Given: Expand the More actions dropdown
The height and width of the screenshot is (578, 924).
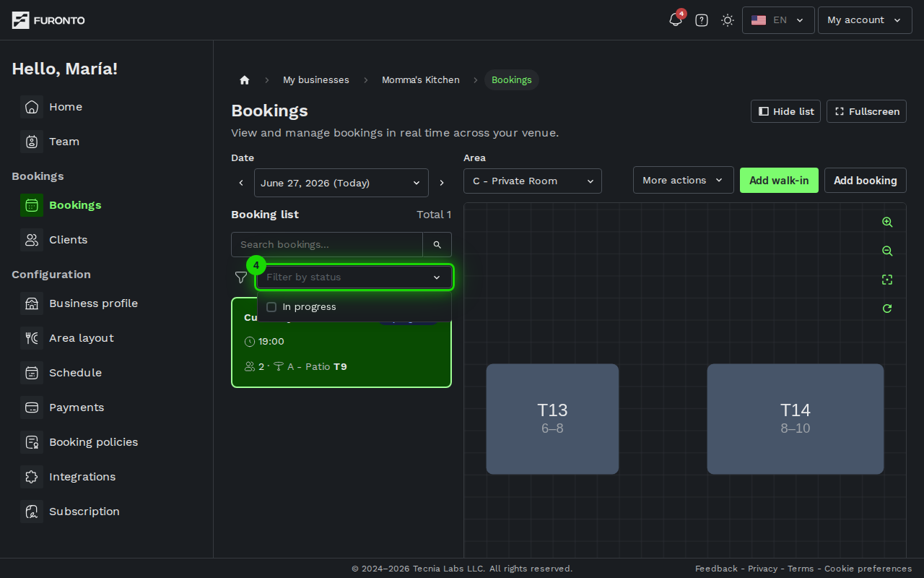Looking at the screenshot, I should 684,180.
